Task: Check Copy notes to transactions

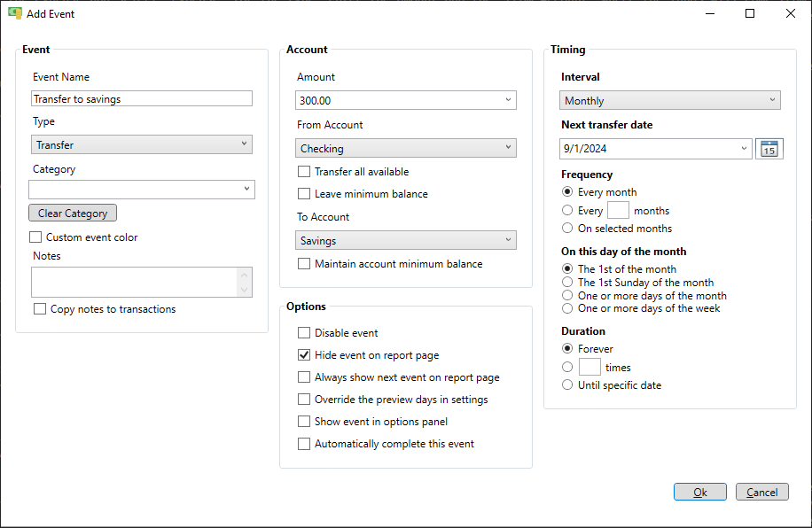Action: 39,308
